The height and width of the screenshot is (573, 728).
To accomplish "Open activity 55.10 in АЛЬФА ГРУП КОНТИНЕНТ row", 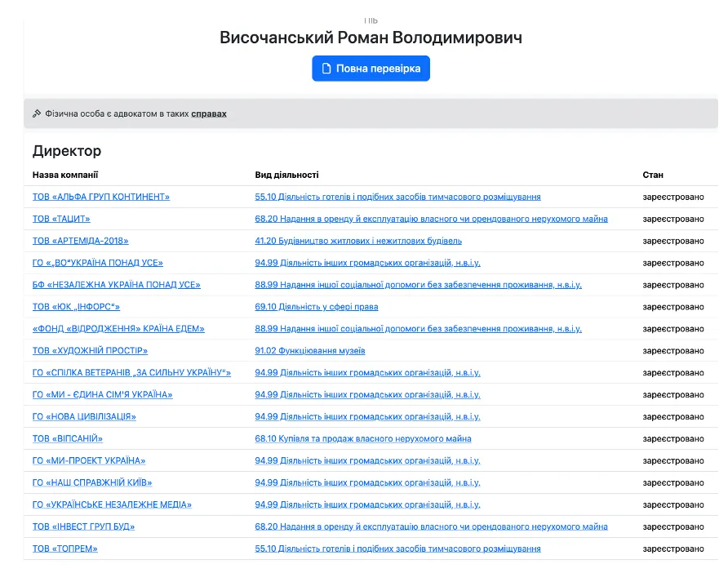I will click(397, 197).
